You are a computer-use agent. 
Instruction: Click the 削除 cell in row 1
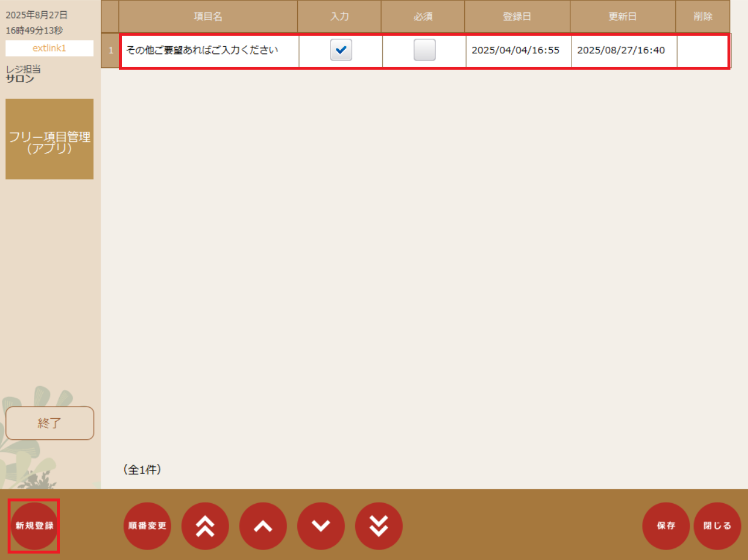[x=702, y=50]
